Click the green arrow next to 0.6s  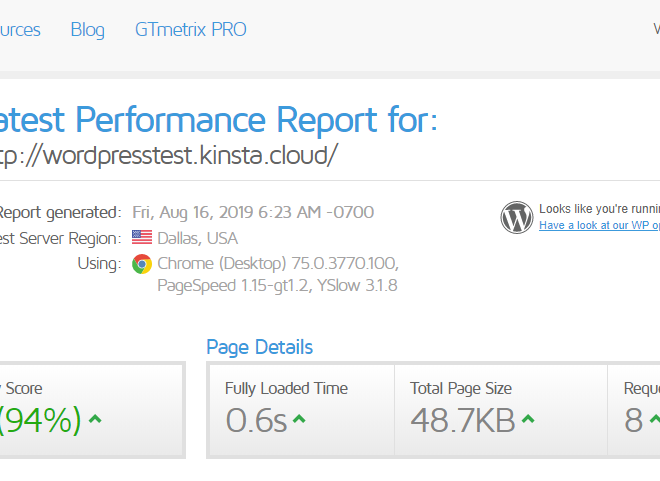(299, 419)
